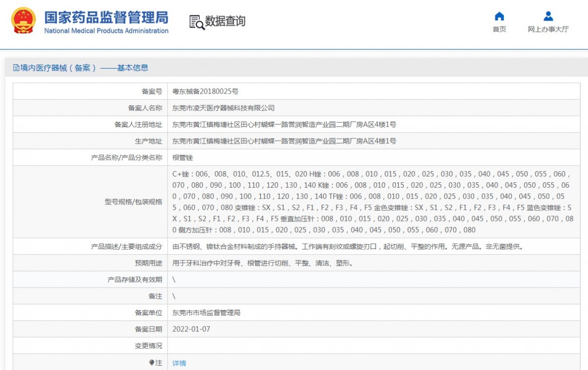Click the 备案单位 label
Image resolution: width=588 pixels, height=370 pixels.
click(x=148, y=313)
